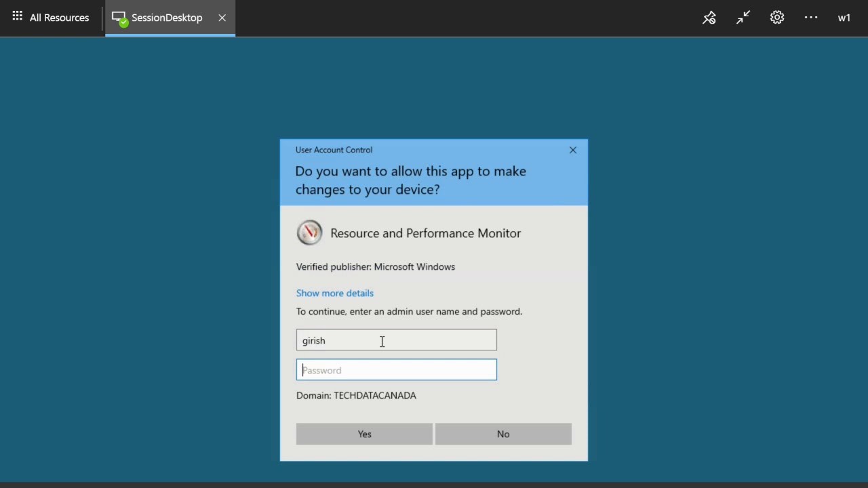The height and width of the screenshot is (488, 868).
Task: Click the Verified publisher: Microsoft Windows text
Action: (x=376, y=266)
